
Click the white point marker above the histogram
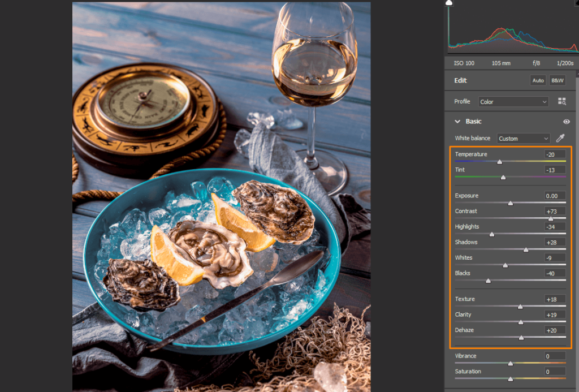pos(448,2)
